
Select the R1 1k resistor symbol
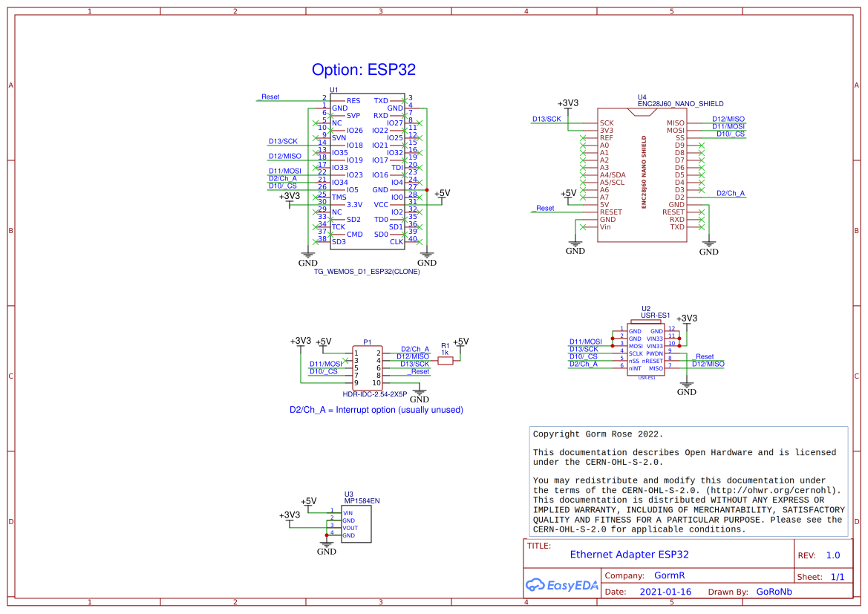tap(446, 361)
